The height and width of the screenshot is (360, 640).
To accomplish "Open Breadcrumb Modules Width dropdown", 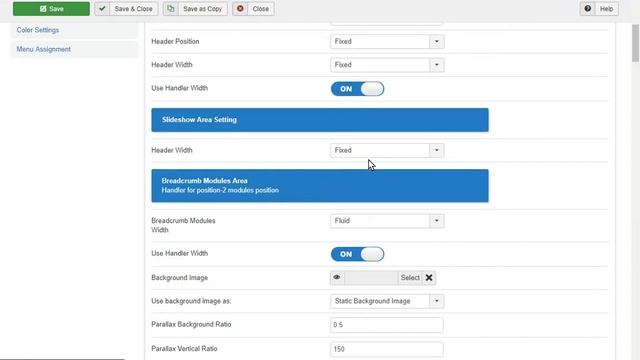I will click(x=387, y=221).
